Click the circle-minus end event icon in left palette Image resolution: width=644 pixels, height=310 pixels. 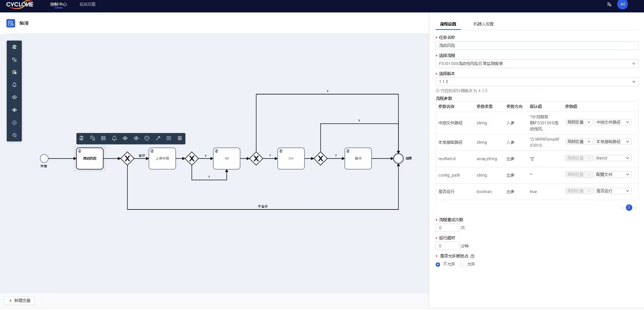click(x=14, y=123)
